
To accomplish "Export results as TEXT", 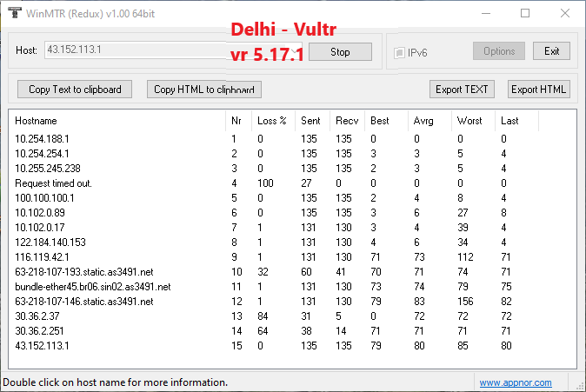I will (x=462, y=90).
